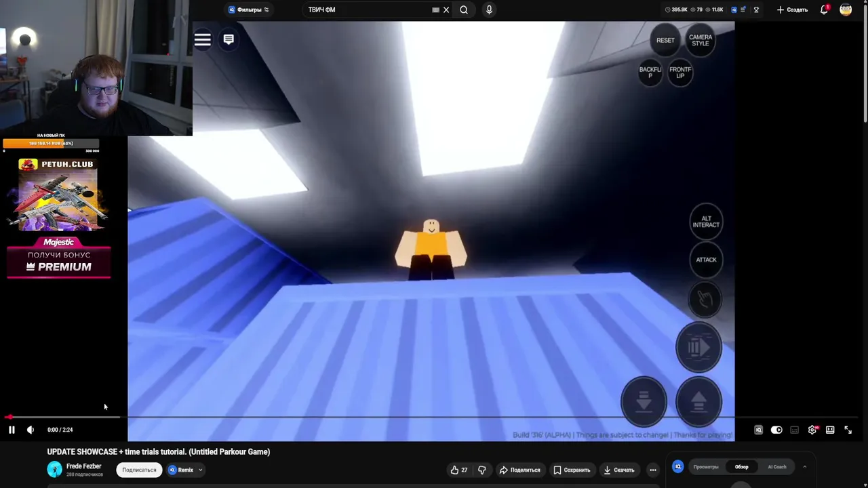The width and height of the screenshot is (868, 488).
Task: Tap the dash arrows button
Action: click(x=698, y=348)
